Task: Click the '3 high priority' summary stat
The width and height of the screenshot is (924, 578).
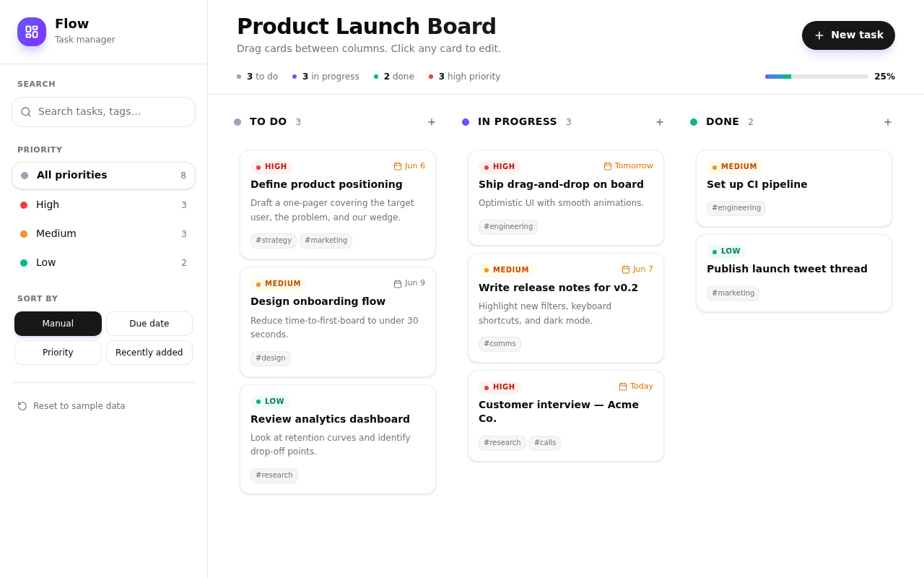Action: [x=465, y=77]
